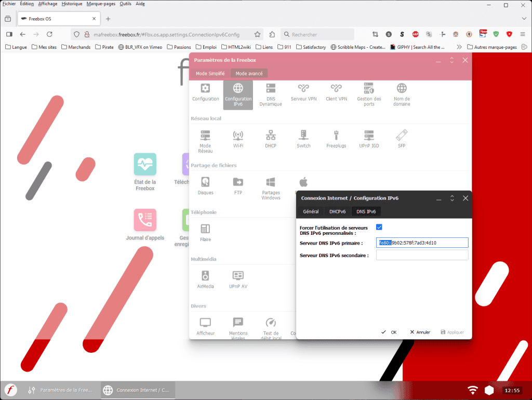Toggle expand arrows of IPv6 dialog
The height and width of the screenshot is (400, 532).
point(452,198)
